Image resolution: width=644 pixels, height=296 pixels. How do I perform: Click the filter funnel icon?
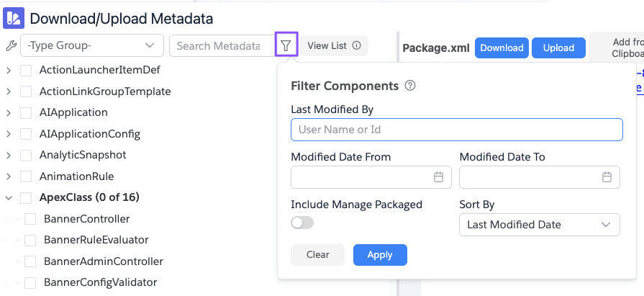pos(286,45)
